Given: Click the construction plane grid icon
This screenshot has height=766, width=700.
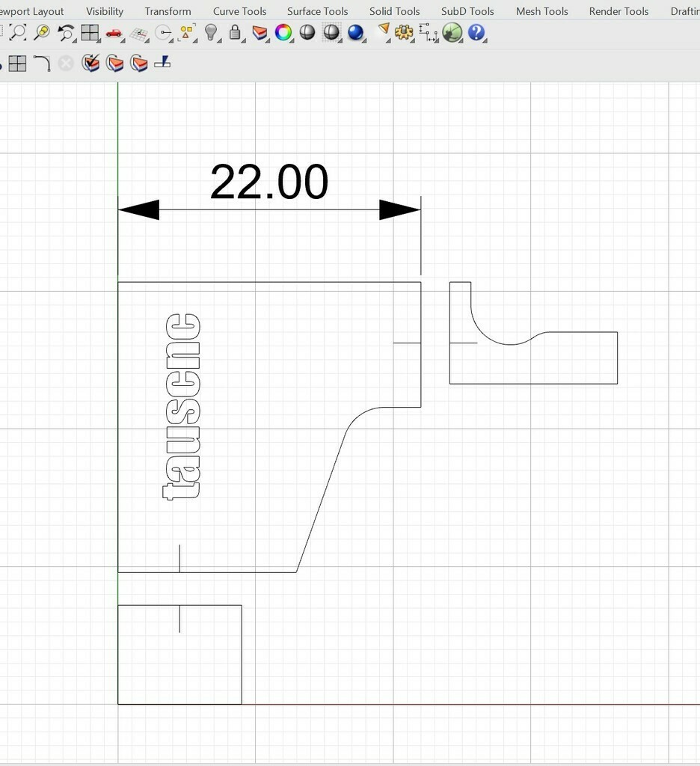Looking at the screenshot, I should coord(139,34).
